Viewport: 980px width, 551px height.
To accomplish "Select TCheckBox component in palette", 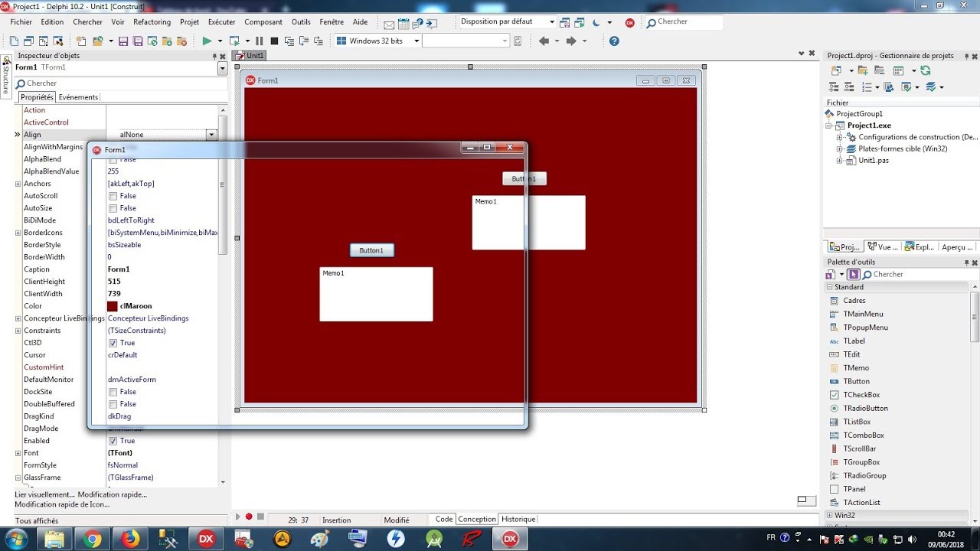I will pos(861,395).
